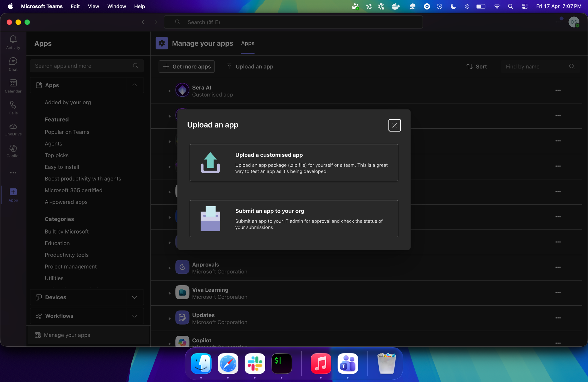588x382 pixels.
Task: Click the profile avatar DS
Action: [574, 22]
